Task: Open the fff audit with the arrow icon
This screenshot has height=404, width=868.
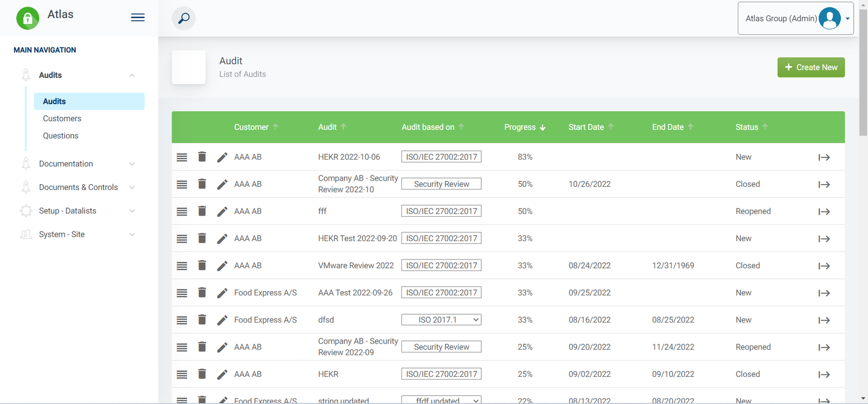Action: (x=824, y=212)
